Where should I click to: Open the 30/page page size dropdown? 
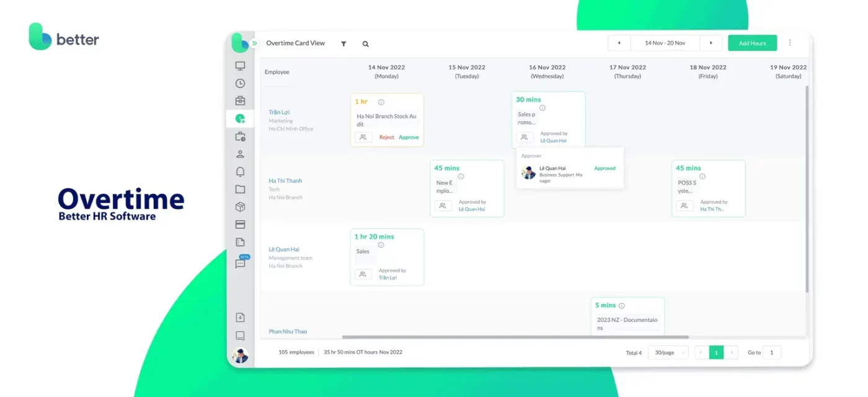668,352
